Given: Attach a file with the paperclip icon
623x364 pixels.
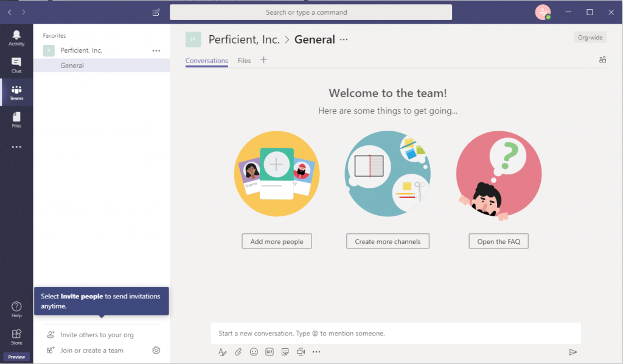Looking at the screenshot, I should click(x=238, y=352).
